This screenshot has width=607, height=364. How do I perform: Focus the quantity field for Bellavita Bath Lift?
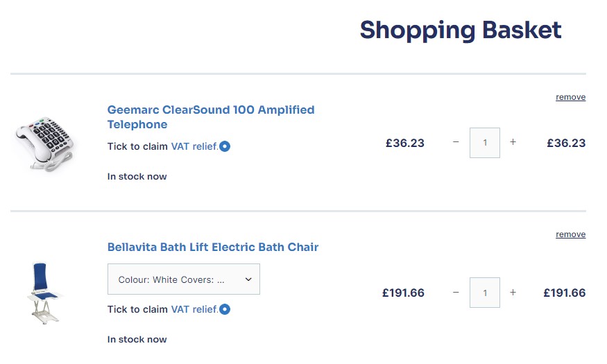coord(484,293)
